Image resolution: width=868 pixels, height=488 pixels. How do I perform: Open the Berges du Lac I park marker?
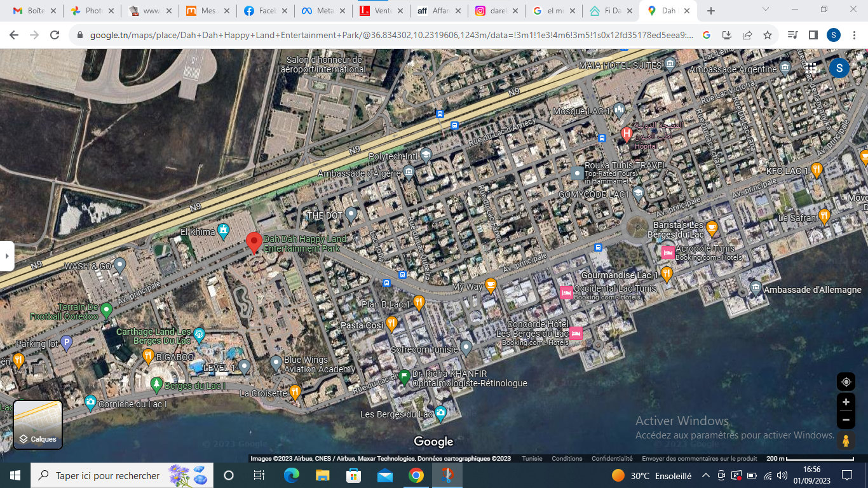pos(156,384)
